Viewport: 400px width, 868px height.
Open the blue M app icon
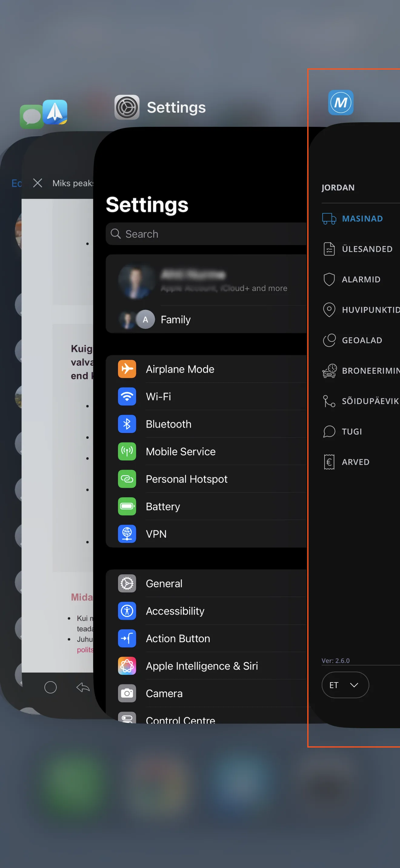[x=341, y=102]
